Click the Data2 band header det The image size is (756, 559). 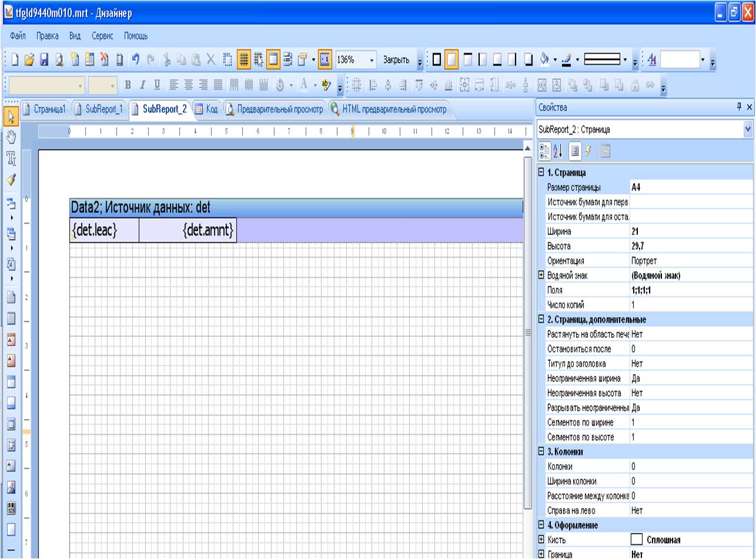pos(296,207)
